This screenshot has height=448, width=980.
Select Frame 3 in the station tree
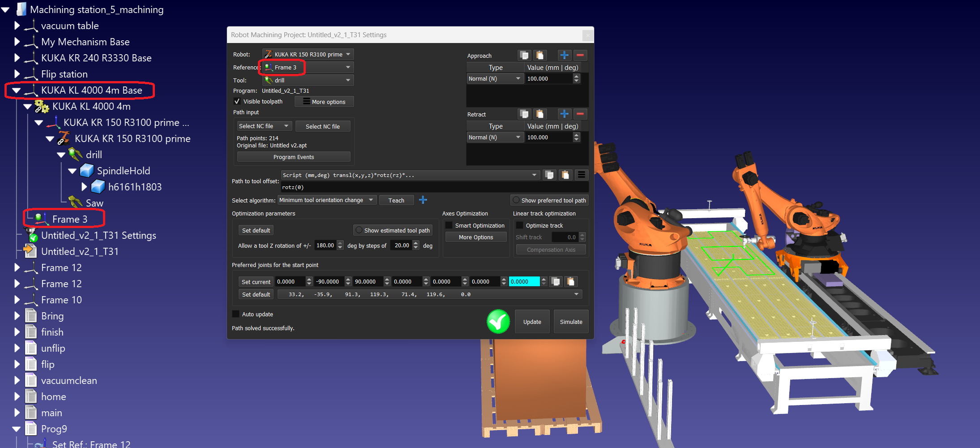69,219
